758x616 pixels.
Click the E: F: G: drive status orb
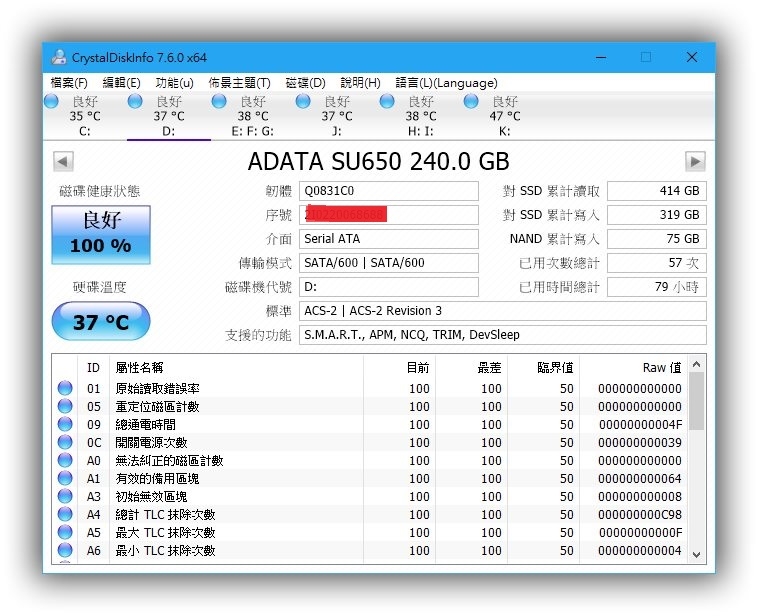pyautogui.click(x=219, y=101)
